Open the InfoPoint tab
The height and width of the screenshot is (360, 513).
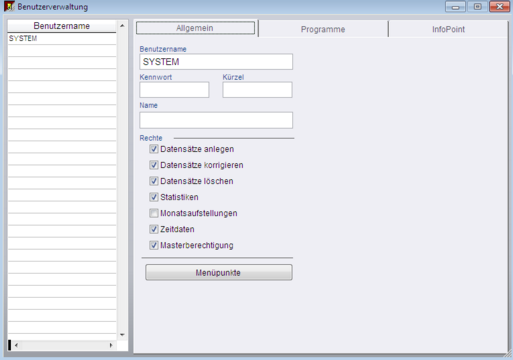coord(448,29)
